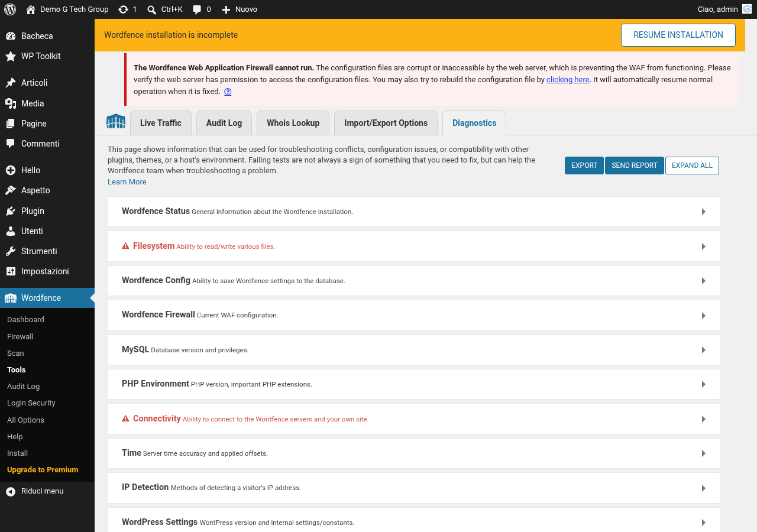757x532 pixels.
Task: Follow the 'clicking here' rebuild link
Action: click(568, 80)
